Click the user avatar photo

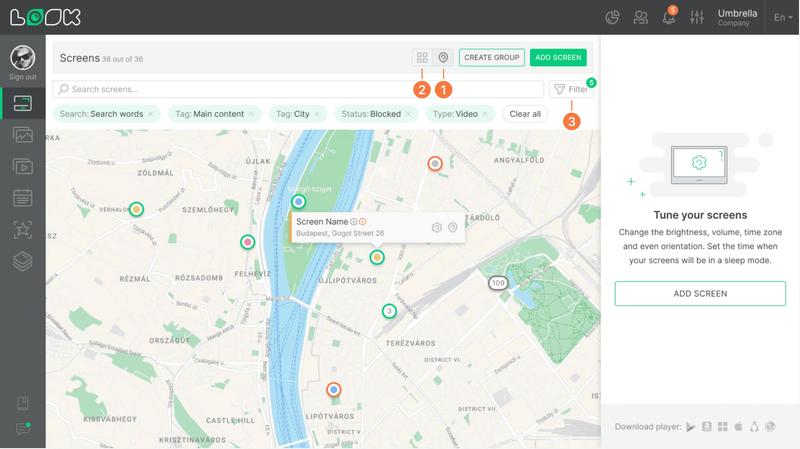[22, 58]
